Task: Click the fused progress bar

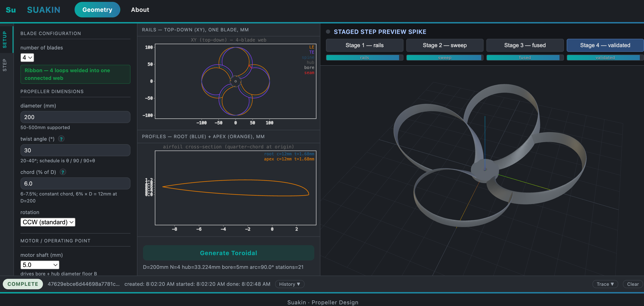Action: coord(525,58)
